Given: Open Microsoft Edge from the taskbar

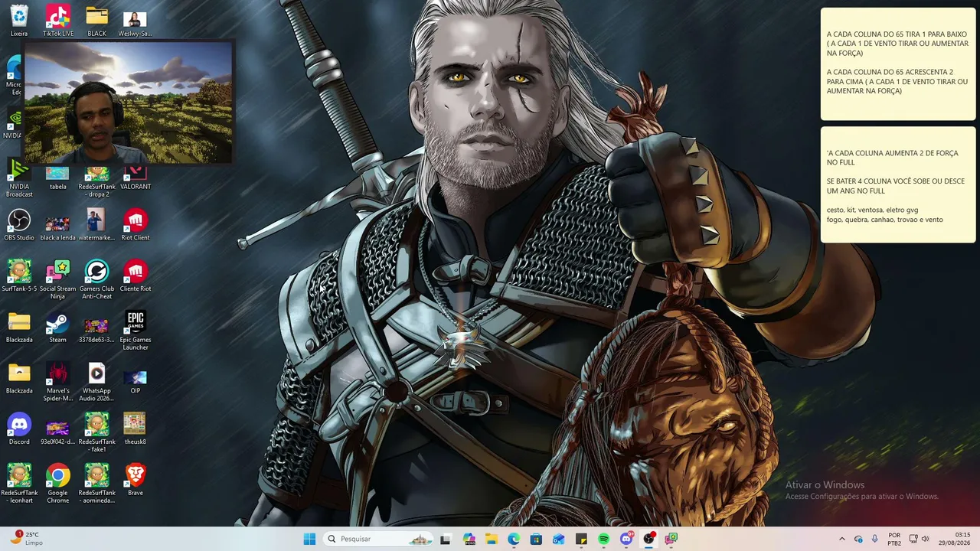Looking at the screenshot, I should pos(514,539).
